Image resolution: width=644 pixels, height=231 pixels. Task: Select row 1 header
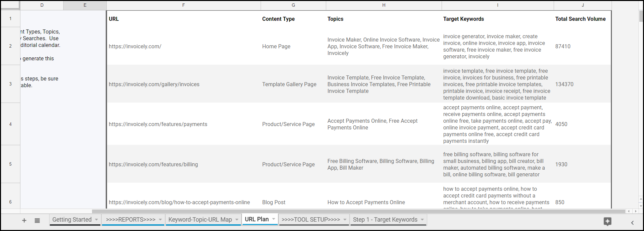pyautogui.click(x=10, y=18)
